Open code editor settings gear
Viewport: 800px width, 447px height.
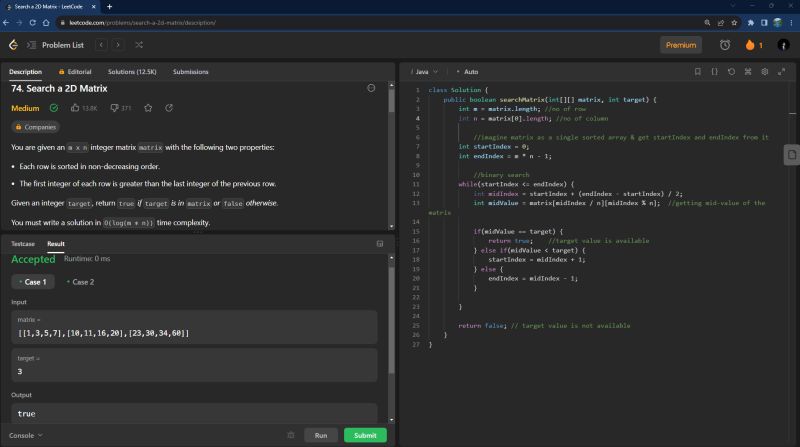[765, 72]
